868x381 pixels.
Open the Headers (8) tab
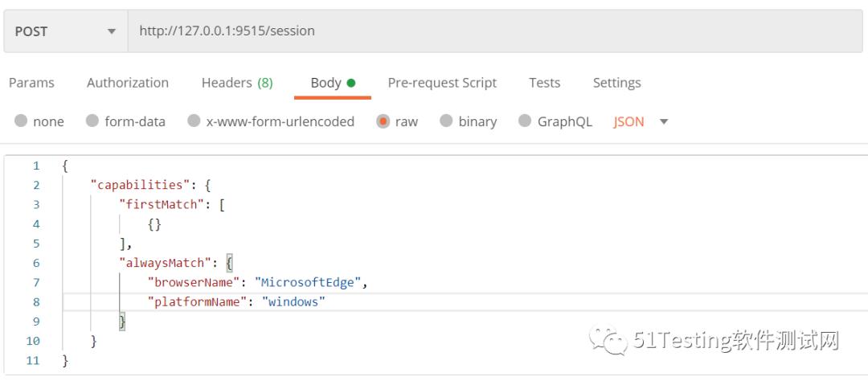pos(237,83)
